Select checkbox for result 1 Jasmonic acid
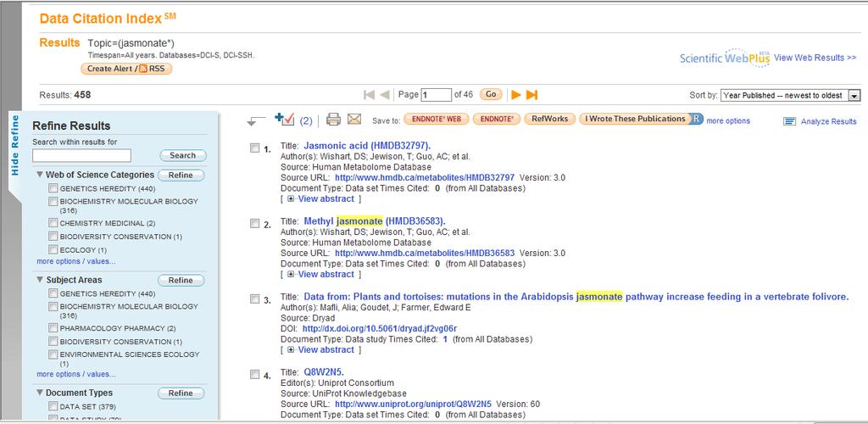The width and height of the screenshot is (868, 424). click(254, 148)
